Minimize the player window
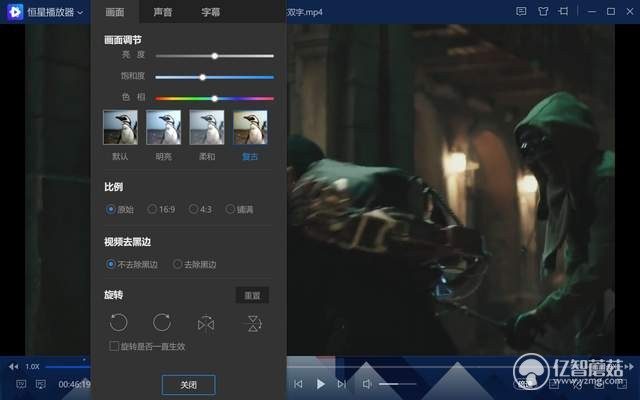This screenshot has height=400, width=640. click(591, 12)
